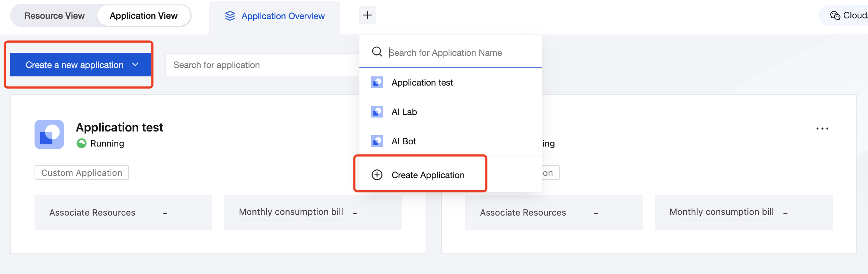Select Application test from dropdown list
Viewport: 868px width, 274px height.
(422, 83)
